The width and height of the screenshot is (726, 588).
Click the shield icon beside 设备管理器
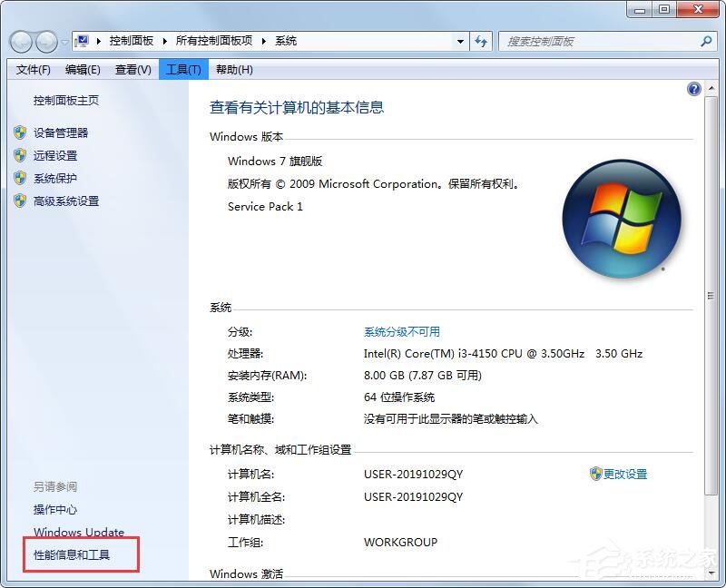click(21, 132)
